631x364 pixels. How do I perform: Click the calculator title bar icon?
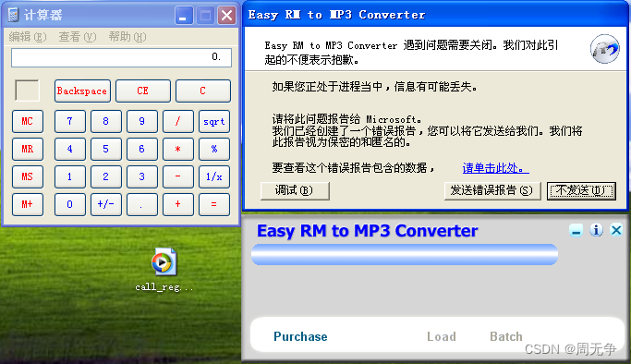tap(13, 15)
